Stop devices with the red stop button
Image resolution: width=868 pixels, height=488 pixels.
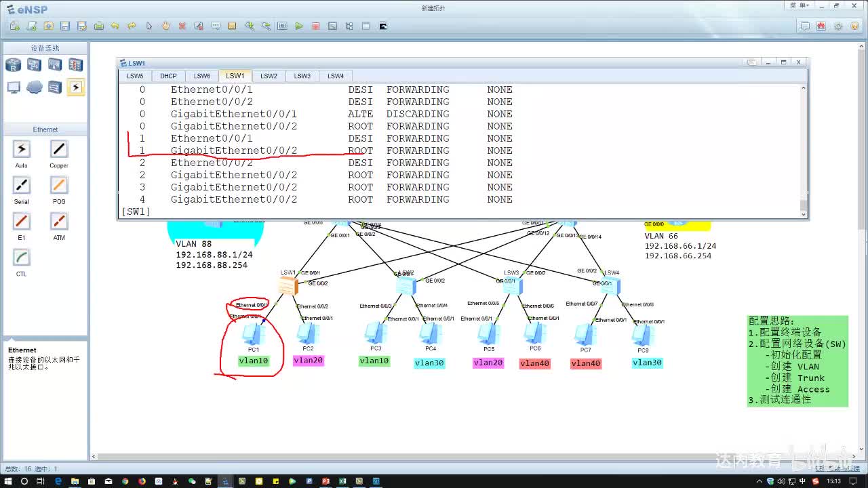tap(315, 26)
